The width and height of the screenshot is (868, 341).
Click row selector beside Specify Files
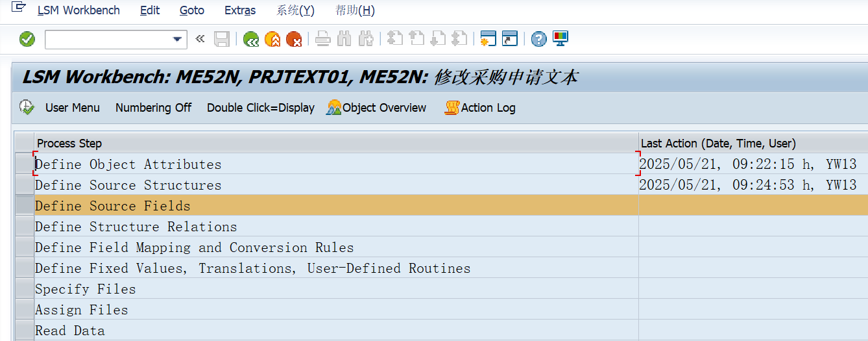point(24,289)
